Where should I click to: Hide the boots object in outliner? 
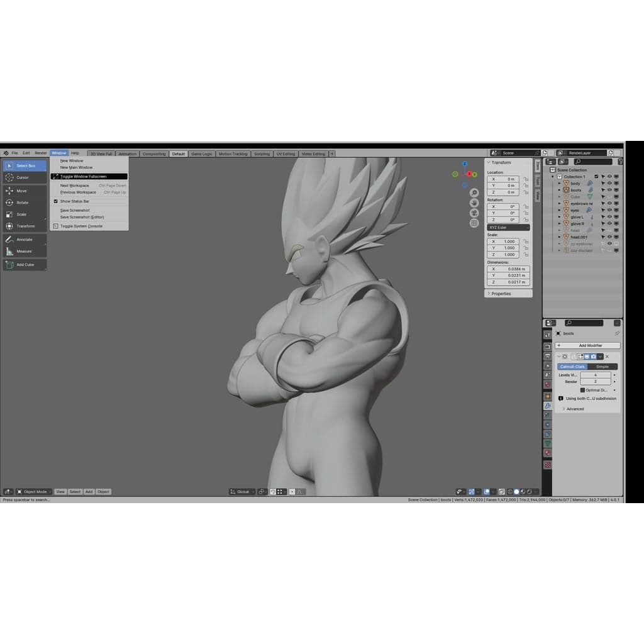click(x=609, y=190)
